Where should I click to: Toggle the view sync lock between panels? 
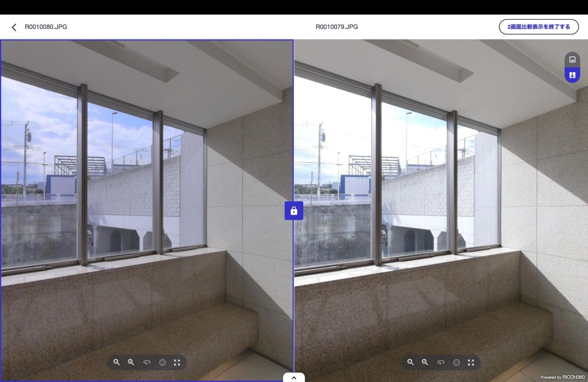(x=294, y=211)
